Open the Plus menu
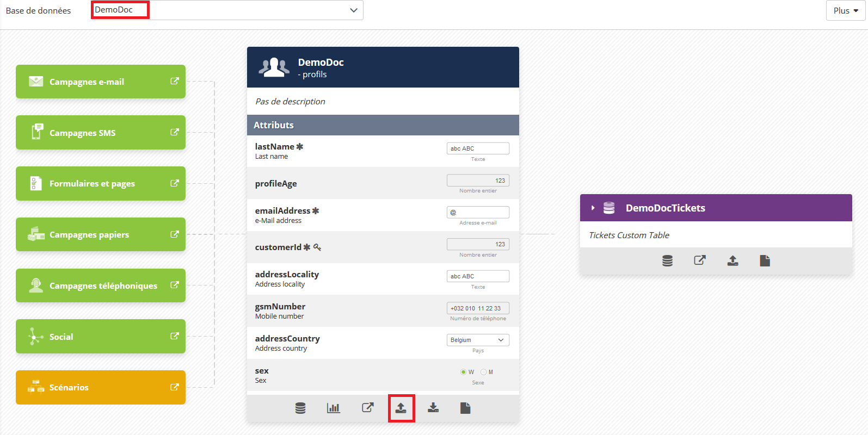The image size is (868, 435). click(845, 11)
